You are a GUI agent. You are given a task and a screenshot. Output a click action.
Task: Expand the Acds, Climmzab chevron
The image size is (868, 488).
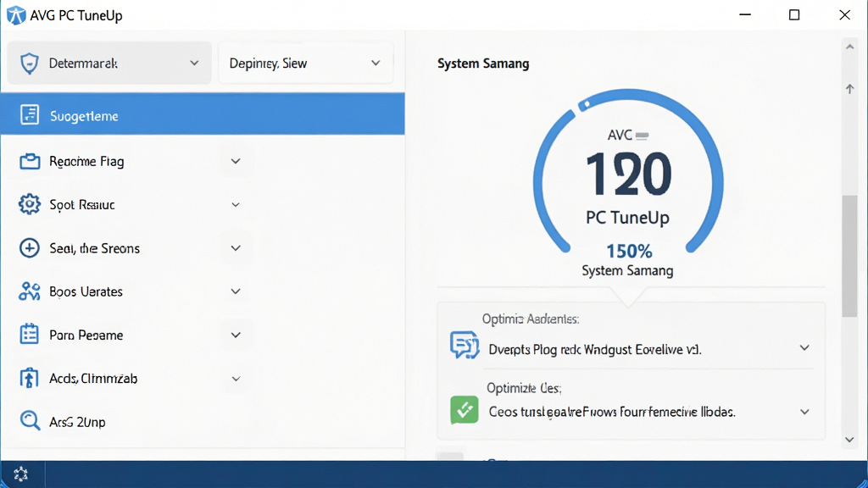[236, 379]
